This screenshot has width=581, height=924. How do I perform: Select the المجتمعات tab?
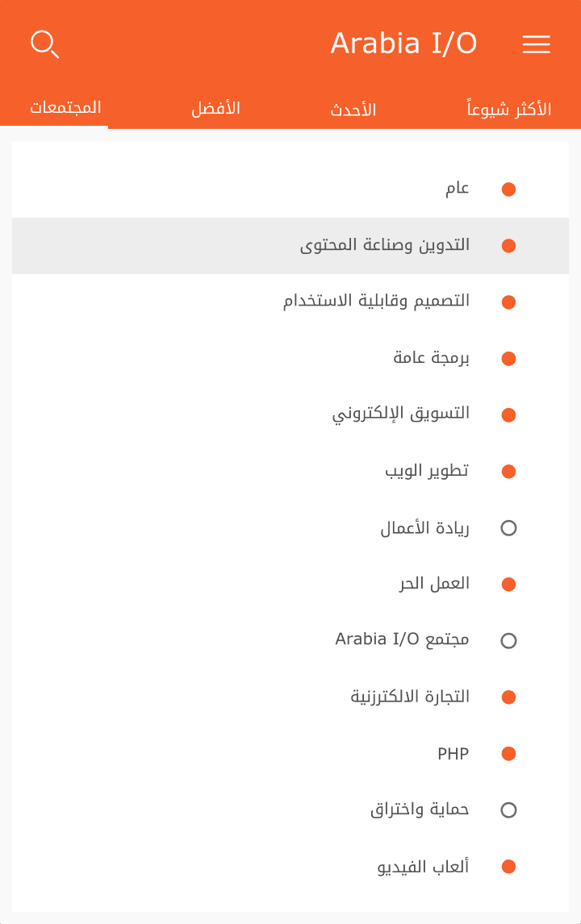[65, 107]
